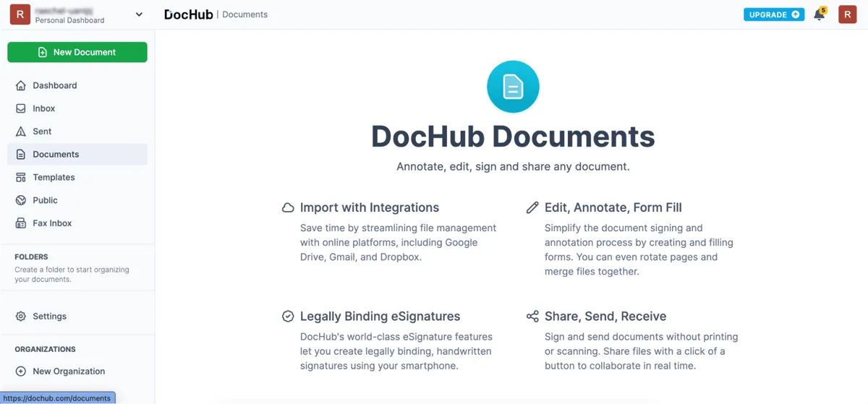Click the 'Edit, Annotate, Form Fill' heading
The height and width of the screenshot is (404, 868).
[x=613, y=207]
